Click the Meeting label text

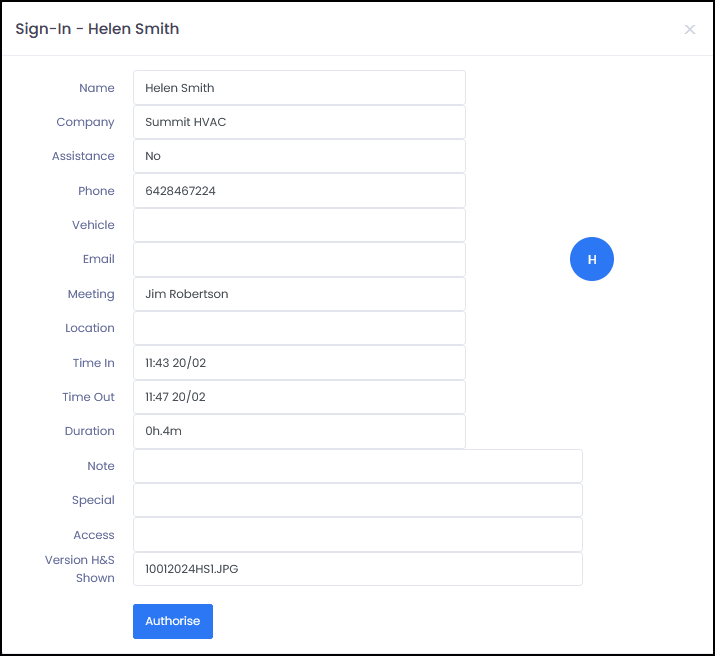91,294
